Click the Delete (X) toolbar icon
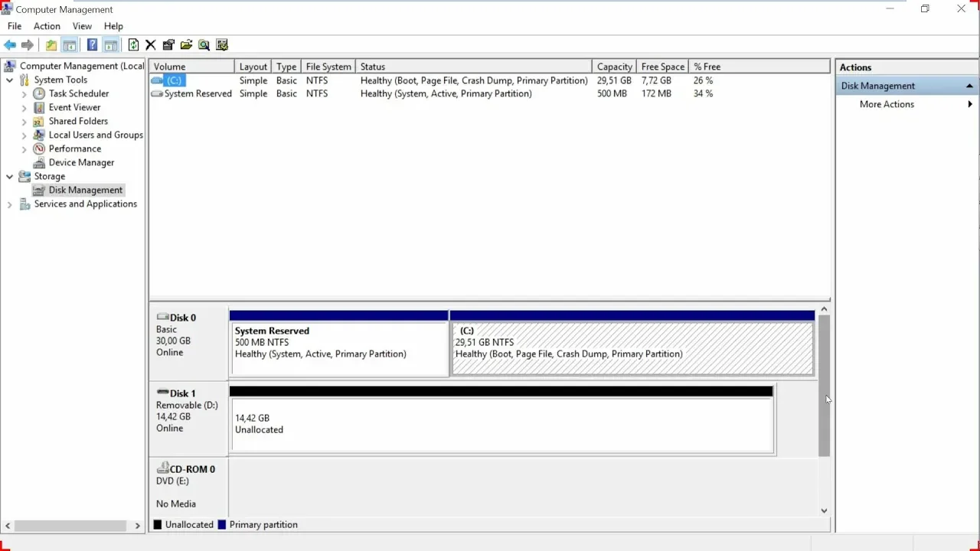 [x=151, y=45]
